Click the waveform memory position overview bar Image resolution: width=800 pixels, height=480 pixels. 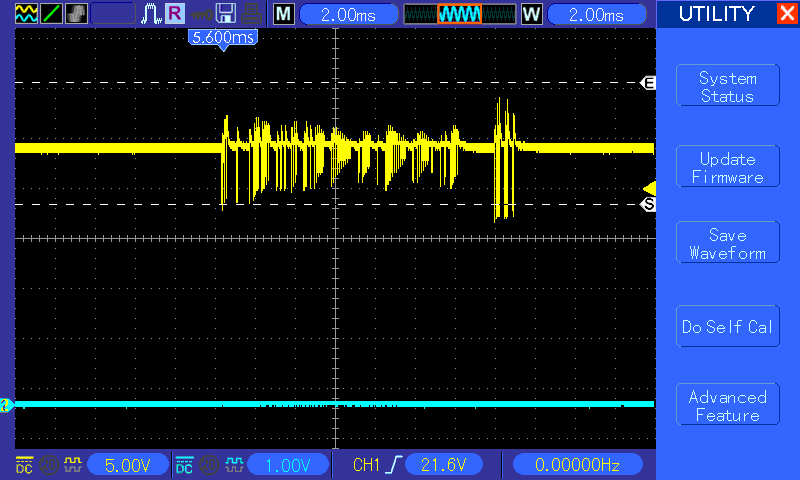(x=459, y=14)
